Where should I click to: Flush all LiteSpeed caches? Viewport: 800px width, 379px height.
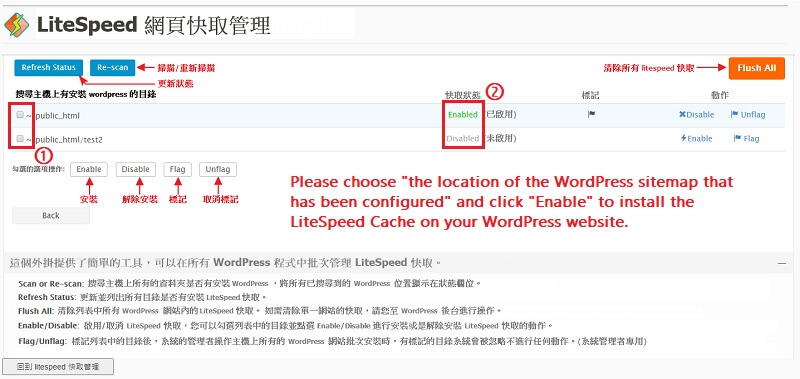[x=757, y=68]
